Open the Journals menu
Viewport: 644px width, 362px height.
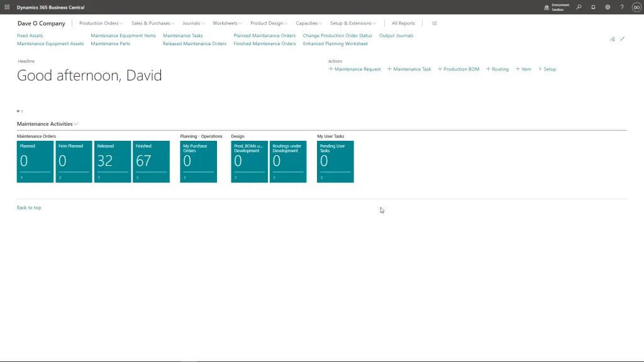193,23
